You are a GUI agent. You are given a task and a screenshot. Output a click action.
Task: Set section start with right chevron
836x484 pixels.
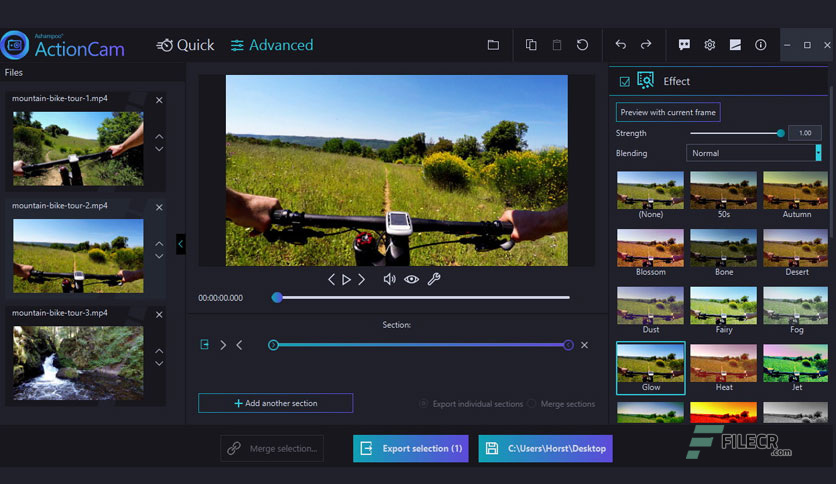pos(223,345)
